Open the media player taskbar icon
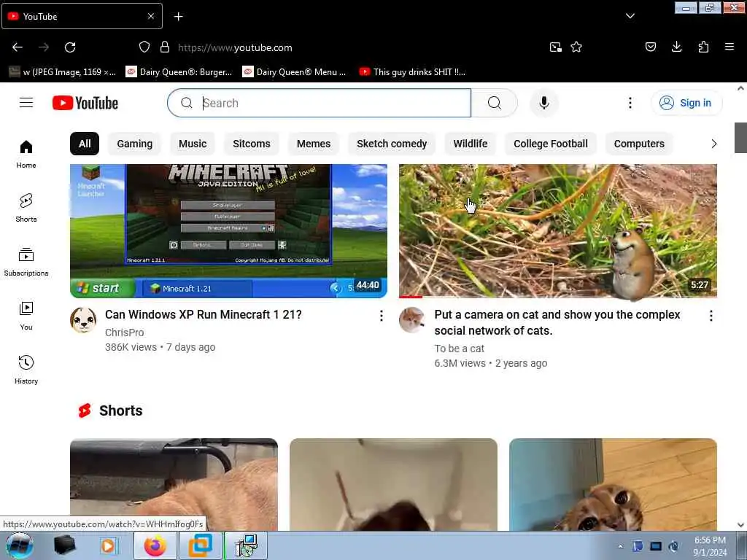This screenshot has width=747, height=560. point(108,545)
